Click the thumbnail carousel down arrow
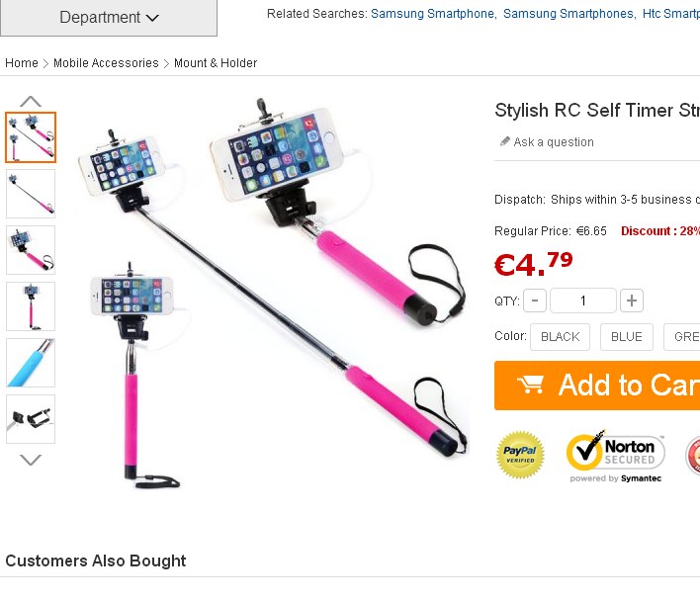This screenshot has height=603, width=700. tap(31, 460)
